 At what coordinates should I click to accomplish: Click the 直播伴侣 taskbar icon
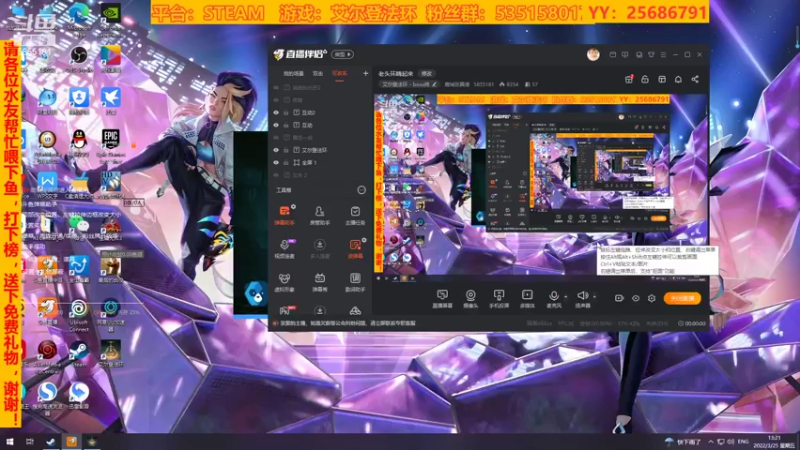pos(71,441)
